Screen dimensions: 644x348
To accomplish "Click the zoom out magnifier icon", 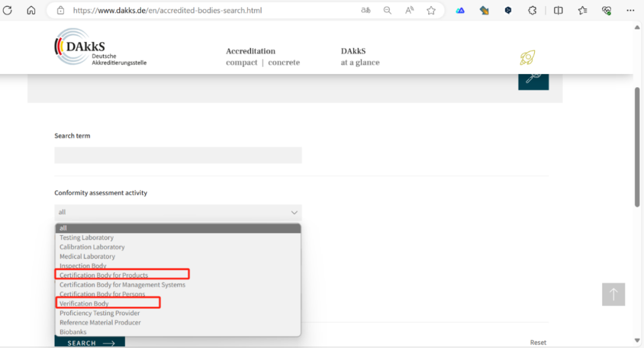I will point(388,10).
